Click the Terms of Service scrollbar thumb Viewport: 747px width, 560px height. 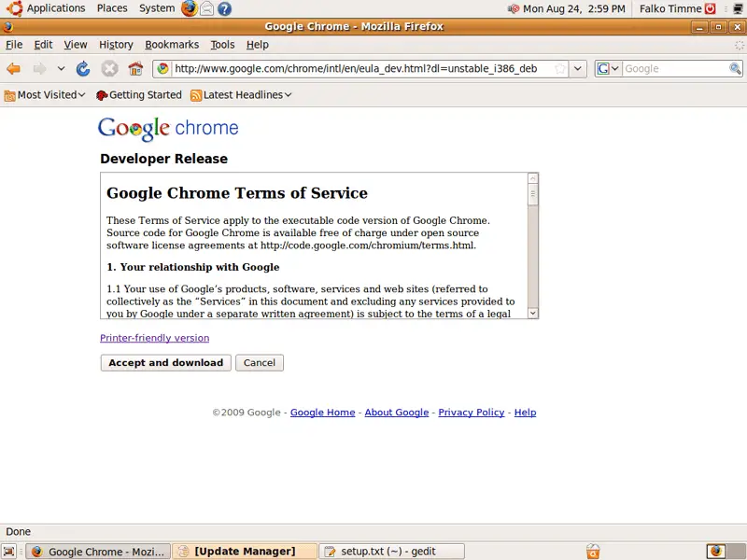[x=532, y=194]
